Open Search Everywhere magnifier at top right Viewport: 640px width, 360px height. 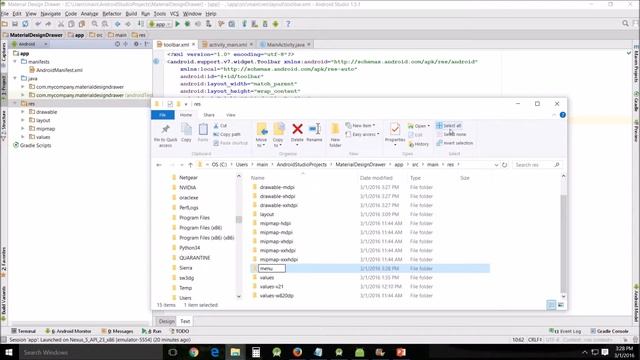pyautogui.click(x=625, y=24)
